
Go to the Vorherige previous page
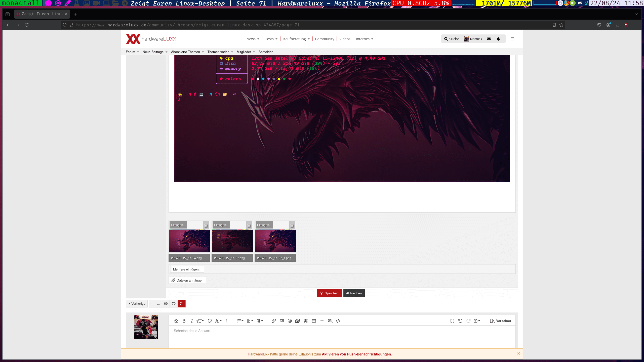(x=137, y=304)
